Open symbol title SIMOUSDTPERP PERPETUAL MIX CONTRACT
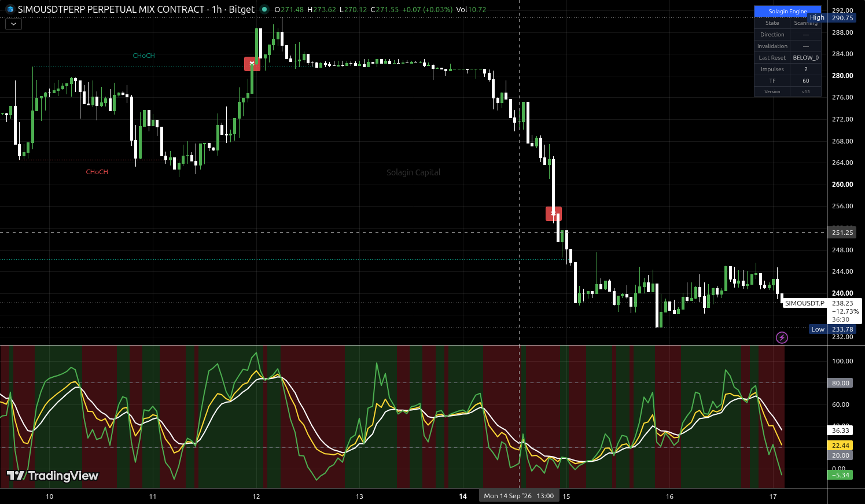The height and width of the screenshot is (504, 865). [111, 9]
